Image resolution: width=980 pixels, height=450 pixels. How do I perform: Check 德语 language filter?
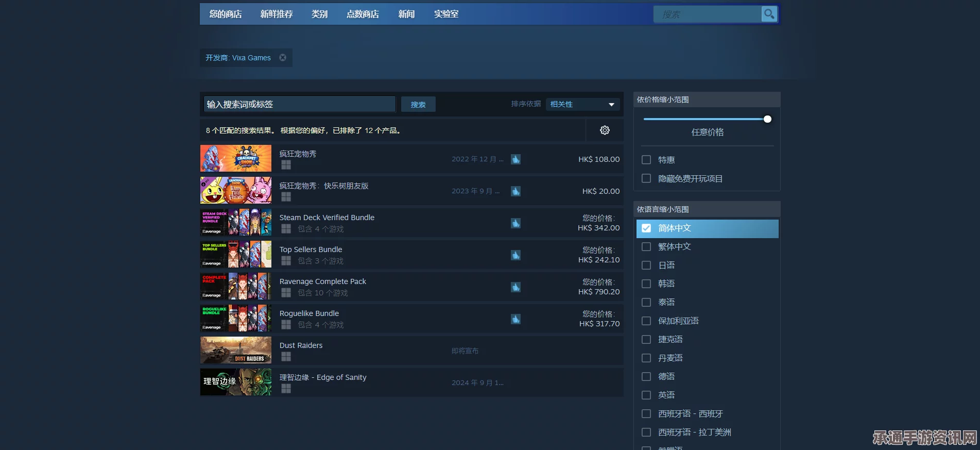click(646, 376)
